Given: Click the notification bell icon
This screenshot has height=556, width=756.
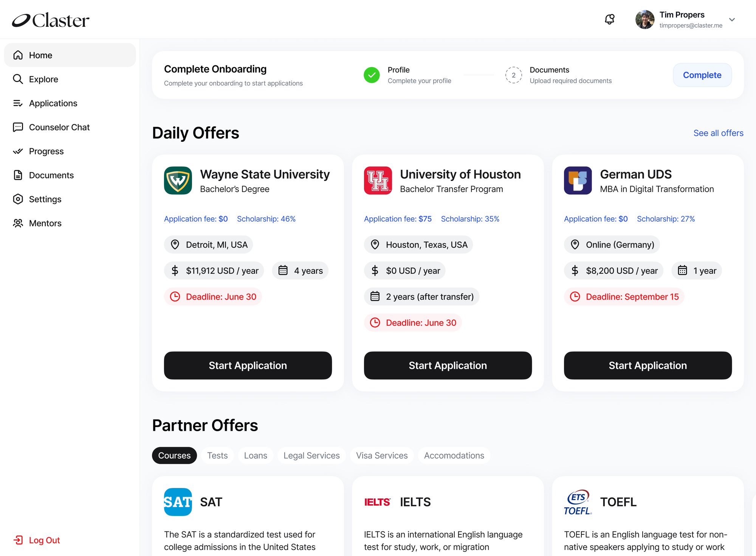Looking at the screenshot, I should pyautogui.click(x=609, y=19).
